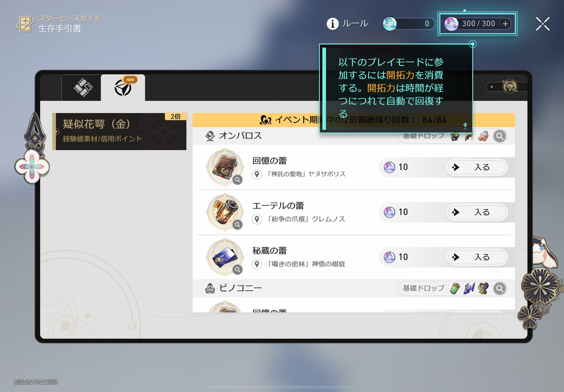Expand the tooltip's down-arrow indicator
The width and height of the screenshot is (564, 392).
465,125
